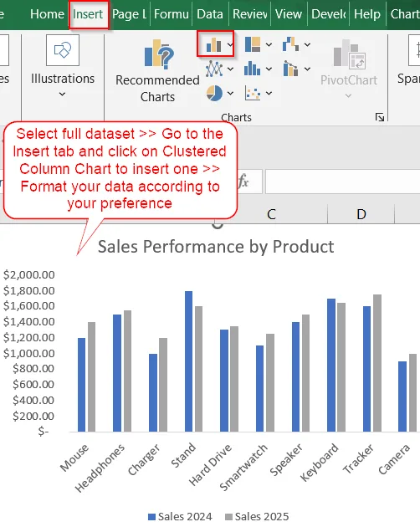Switch to the Home tab
420x527 pixels.
pos(47,14)
